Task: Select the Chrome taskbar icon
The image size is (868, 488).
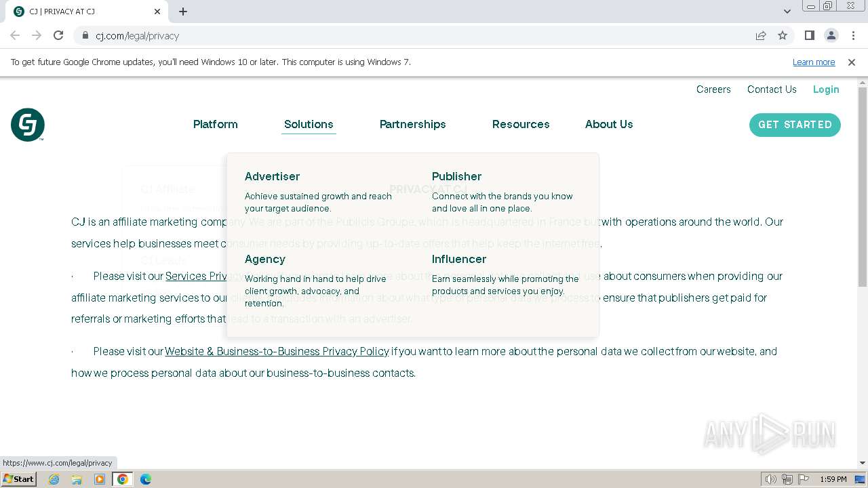Action: tap(123, 479)
